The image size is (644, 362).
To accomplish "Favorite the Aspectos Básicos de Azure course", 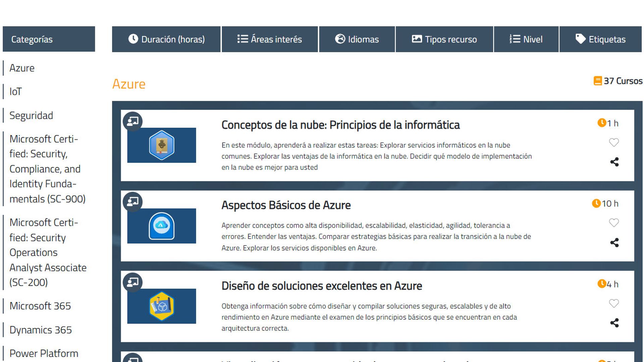I will pos(614,223).
